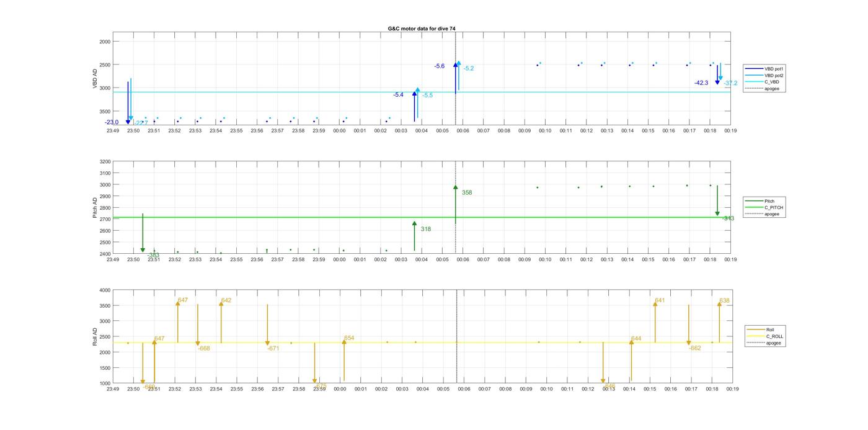Viewport: 868px width, 430px height.
Task: Click the '-343' pitch data label
Action: tap(728, 218)
